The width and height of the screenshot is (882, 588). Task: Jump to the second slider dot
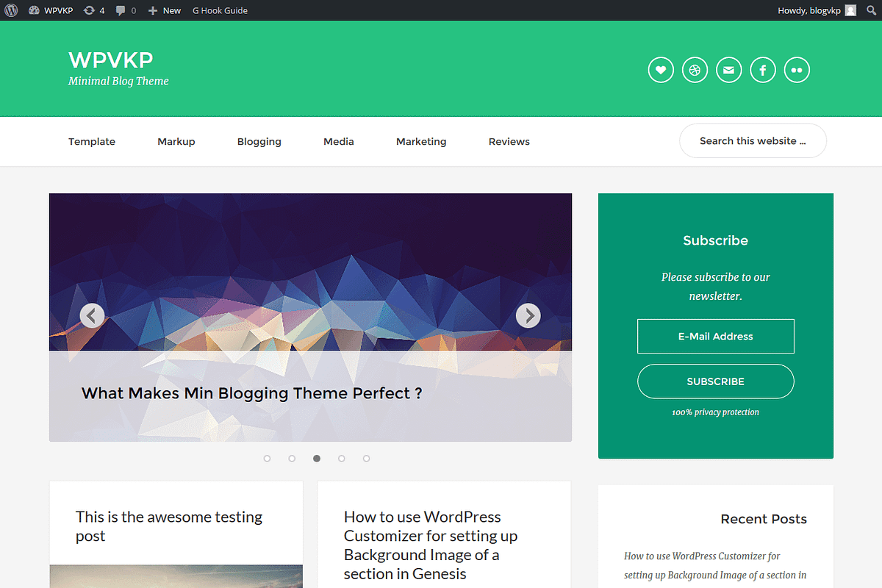pyautogui.click(x=292, y=459)
